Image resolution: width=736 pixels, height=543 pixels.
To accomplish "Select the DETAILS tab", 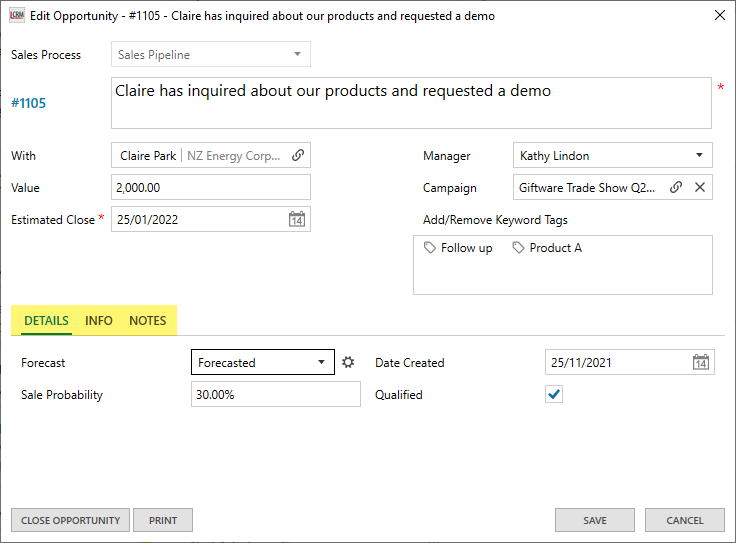I will [46, 321].
